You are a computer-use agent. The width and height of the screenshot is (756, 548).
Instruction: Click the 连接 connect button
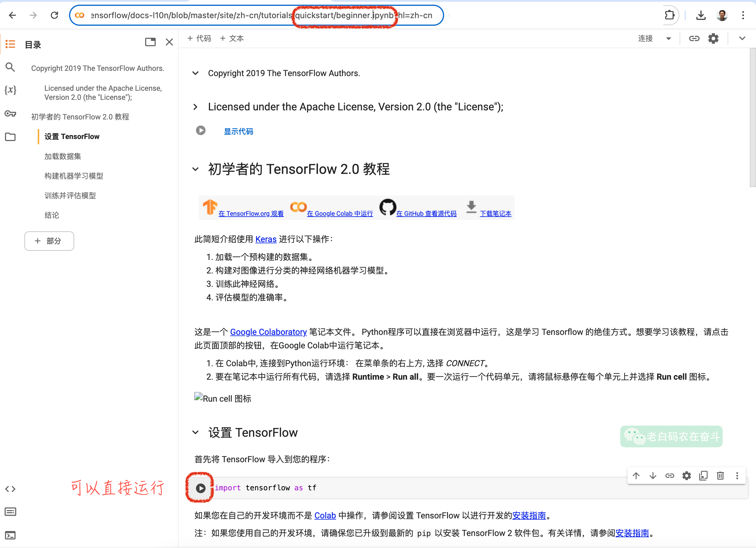645,39
